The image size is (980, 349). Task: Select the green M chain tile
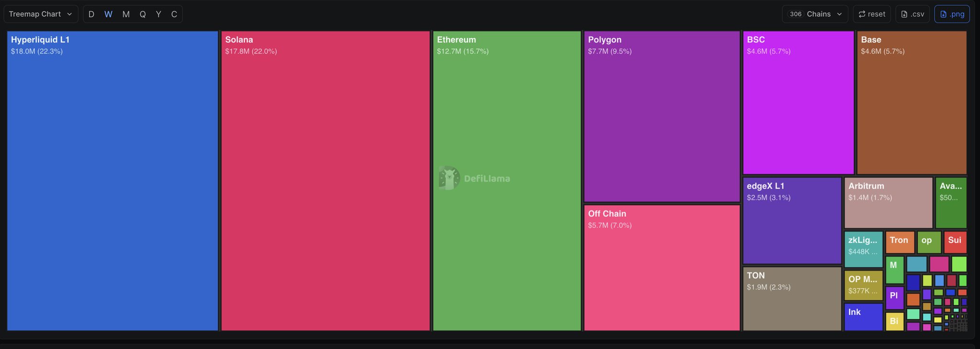[x=895, y=270]
